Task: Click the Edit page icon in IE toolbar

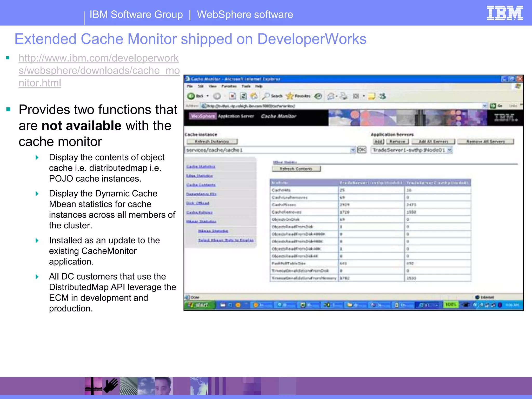Action: tap(356, 96)
